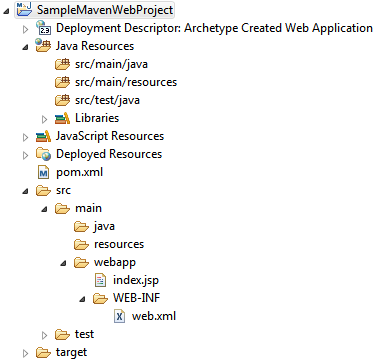Click the webapp folder icon
This screenshot has width=379, height=361.
[x=81, y=262]
